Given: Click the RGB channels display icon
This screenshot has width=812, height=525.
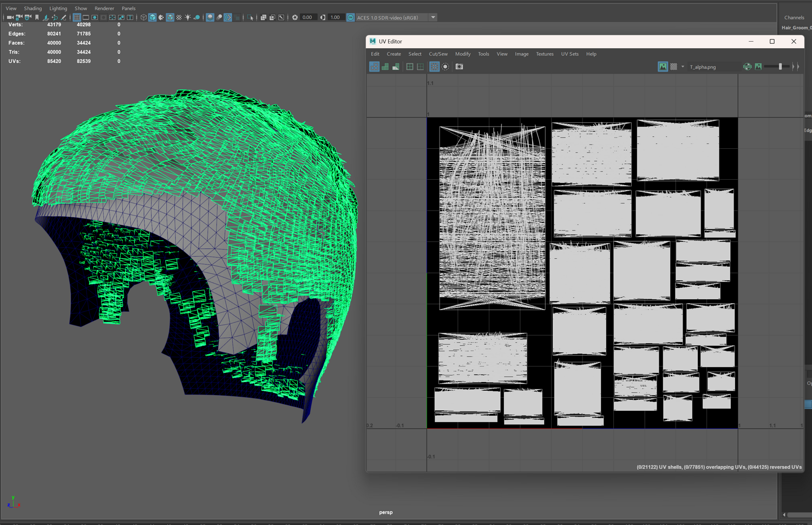Looking at the screenshot, I should click(x=747, y=67).
